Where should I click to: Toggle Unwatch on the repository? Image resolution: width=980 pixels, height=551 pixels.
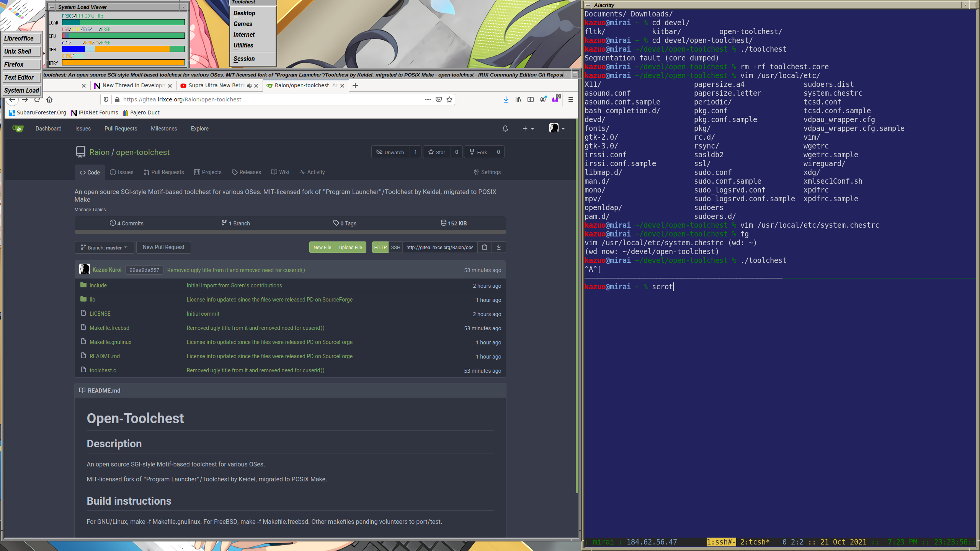[390, 152]
